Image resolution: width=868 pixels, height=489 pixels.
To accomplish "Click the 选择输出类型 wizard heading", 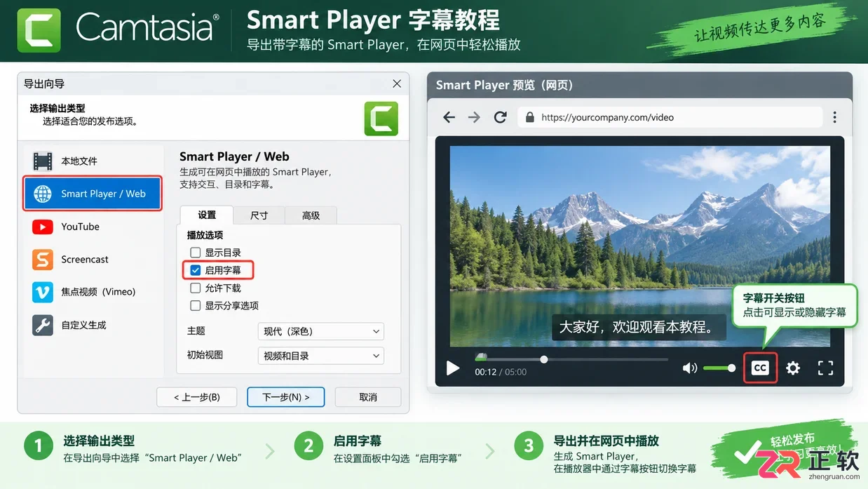I will pyautogui.click(x=57, y=108).
